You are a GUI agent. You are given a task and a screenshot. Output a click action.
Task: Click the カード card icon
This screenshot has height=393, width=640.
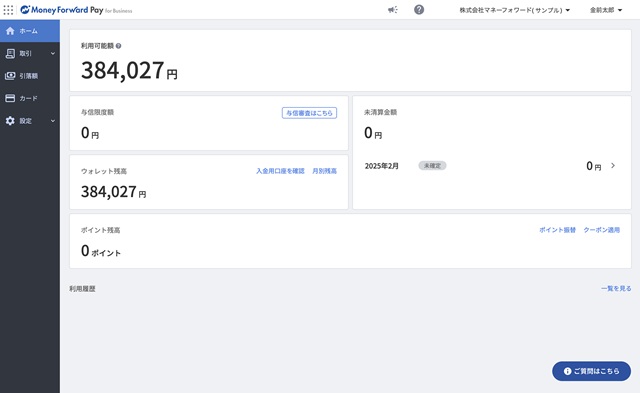click(x=10, y=98)
